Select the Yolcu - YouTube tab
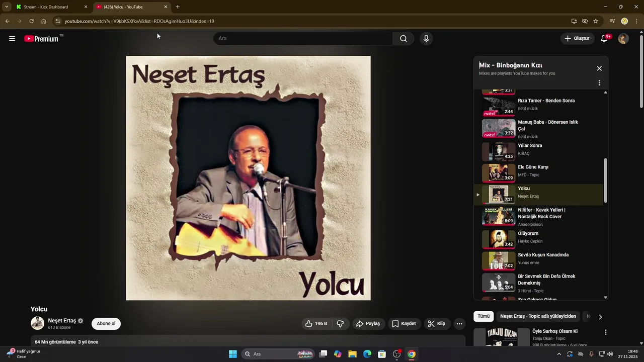 click(128, 7)
